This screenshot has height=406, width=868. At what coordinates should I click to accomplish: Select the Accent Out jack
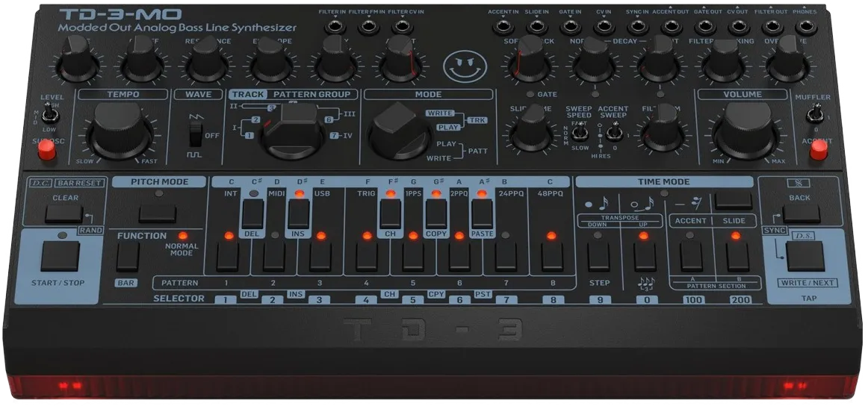[672, 25]
